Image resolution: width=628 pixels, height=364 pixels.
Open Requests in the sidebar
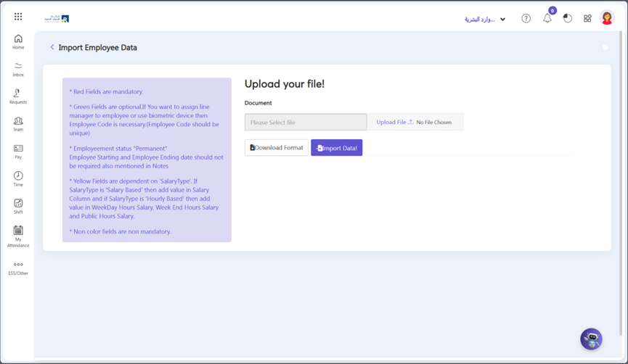18,96
